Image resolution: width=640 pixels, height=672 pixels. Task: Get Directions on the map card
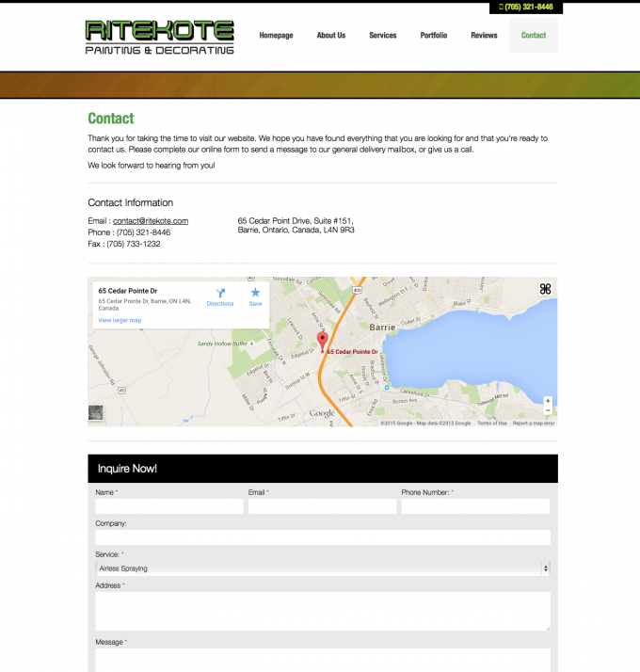[x=219, y=296]
